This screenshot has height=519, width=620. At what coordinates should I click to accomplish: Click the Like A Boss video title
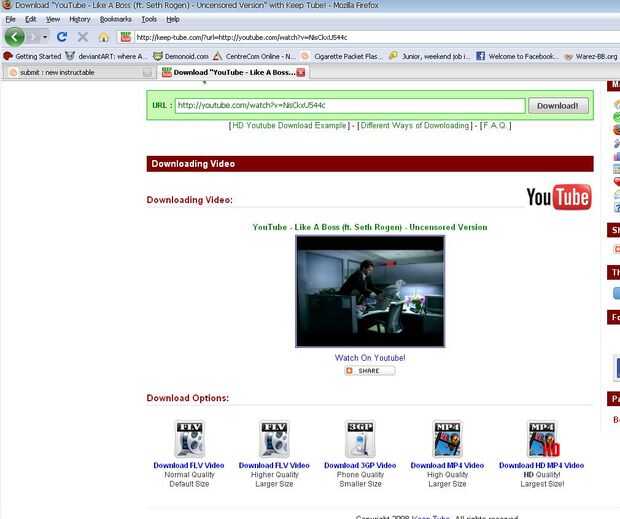tap(370, 227)
